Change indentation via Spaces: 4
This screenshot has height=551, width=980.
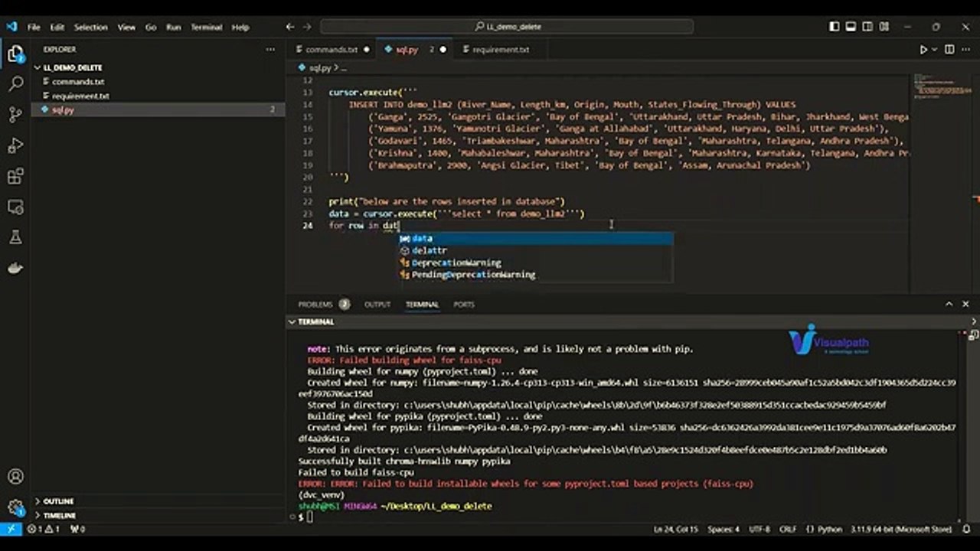[724, 529]
